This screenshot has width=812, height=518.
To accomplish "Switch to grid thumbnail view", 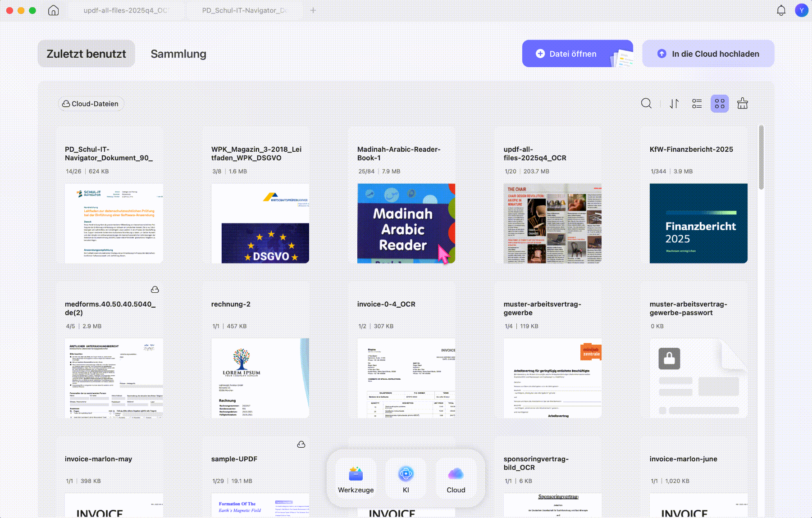I will [x=720, y=104].
